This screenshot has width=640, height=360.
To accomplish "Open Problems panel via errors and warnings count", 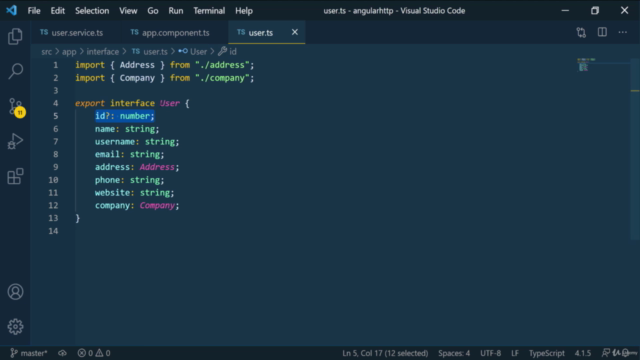I will (94, 353).
